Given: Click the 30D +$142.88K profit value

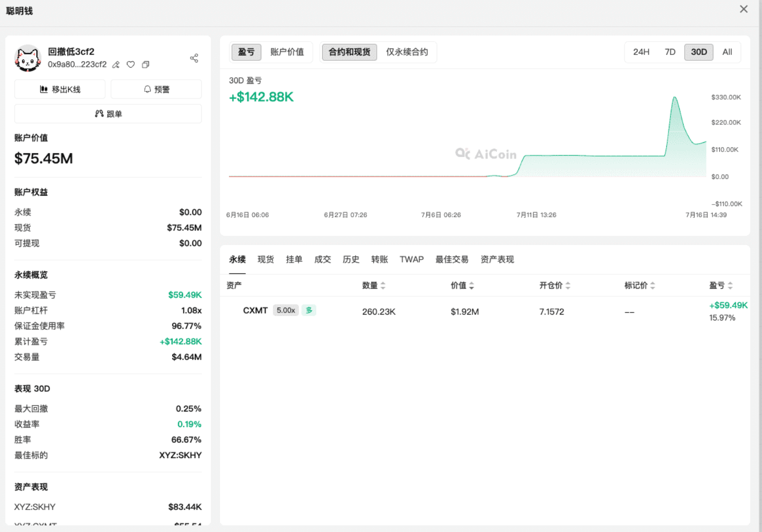Looking at the screenshot, I should click(261, 97).
